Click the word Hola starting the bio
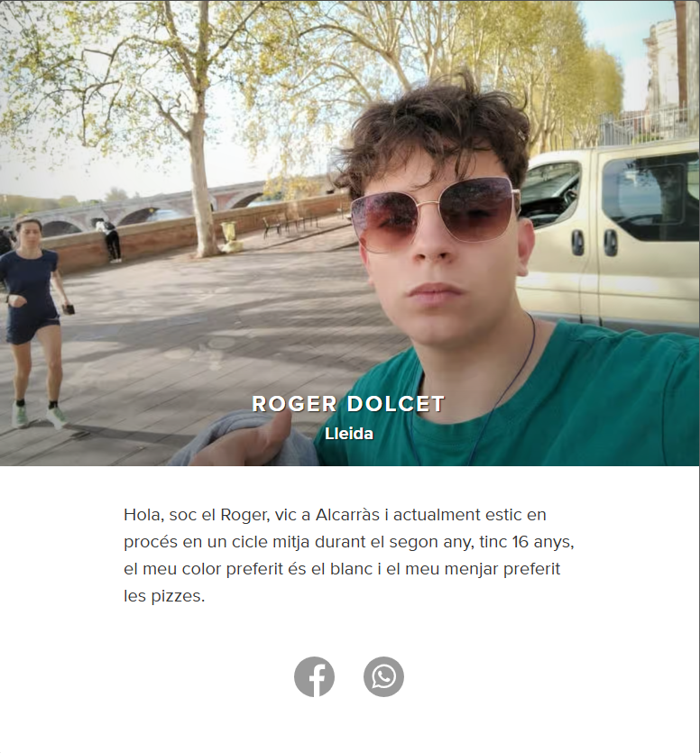This screenshot has width=700, height=753. tap(144, 515)
